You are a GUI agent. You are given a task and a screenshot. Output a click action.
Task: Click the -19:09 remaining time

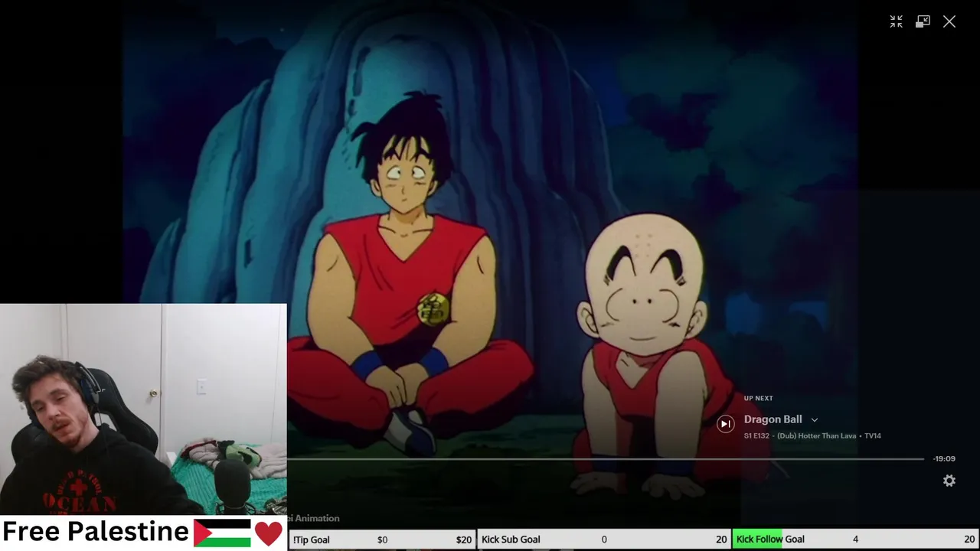point(944,458)
